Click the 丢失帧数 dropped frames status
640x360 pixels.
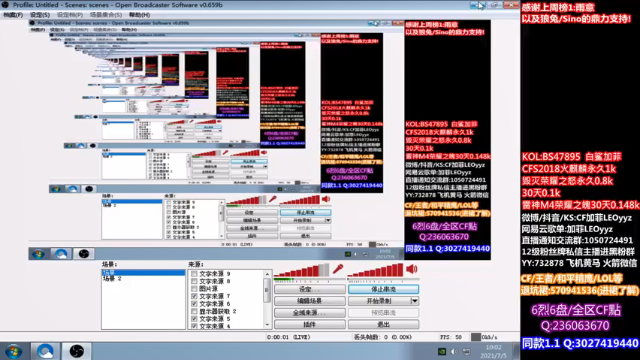pos(382,337)
